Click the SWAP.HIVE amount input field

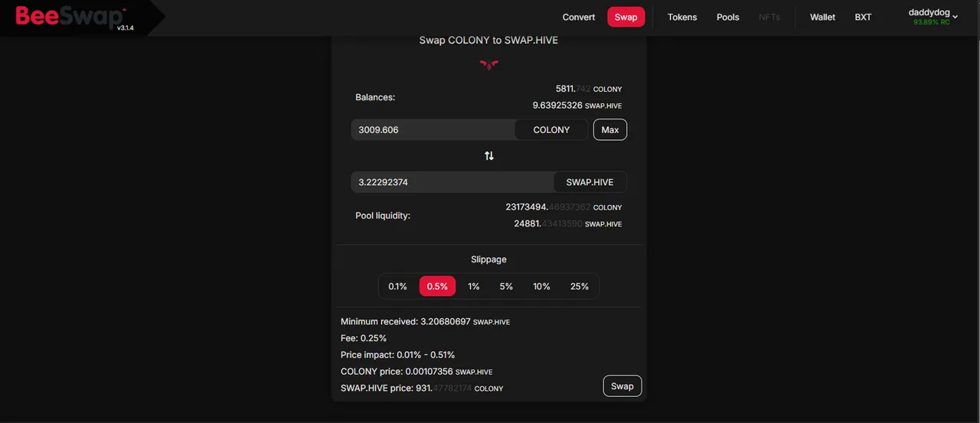[x=452, y=182]
